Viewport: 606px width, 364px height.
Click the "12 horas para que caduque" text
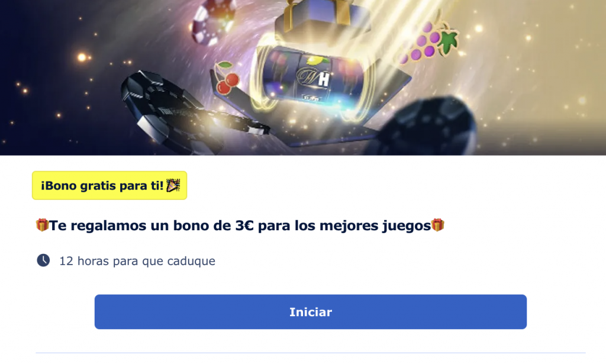pos(137,261)
